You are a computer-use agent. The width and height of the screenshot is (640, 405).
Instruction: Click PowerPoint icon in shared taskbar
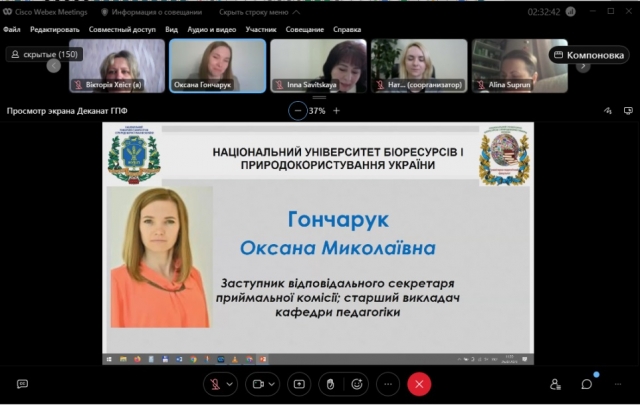coord(263,359)
